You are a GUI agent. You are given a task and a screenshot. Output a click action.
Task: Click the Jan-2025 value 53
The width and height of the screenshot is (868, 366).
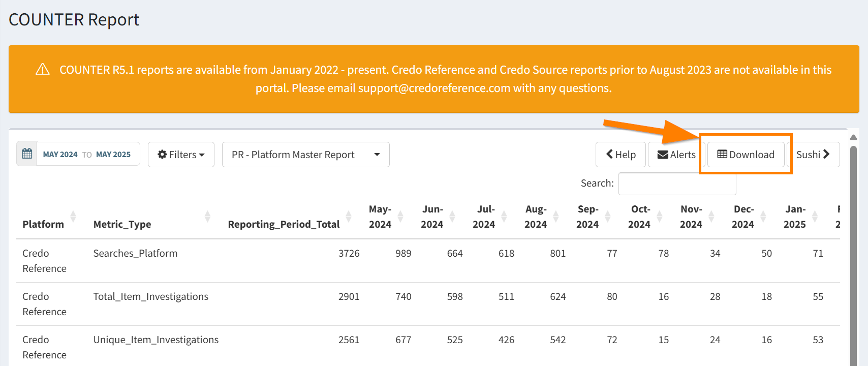tap(818, 340)
